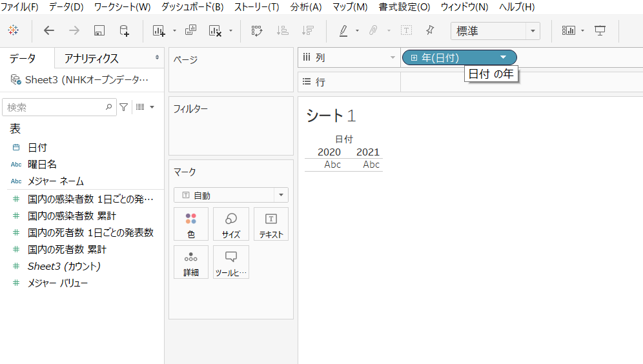Viewport: 643px width, 364px height.
Task: Open the 書式設定(O) menu
Action: tap(404, 7)
